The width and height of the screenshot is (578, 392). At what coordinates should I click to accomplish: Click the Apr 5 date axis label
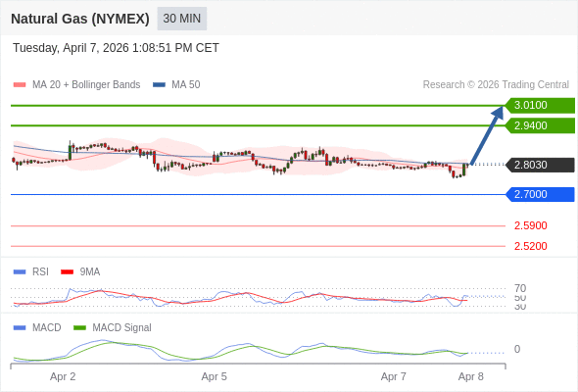click(x=215, y=377)
